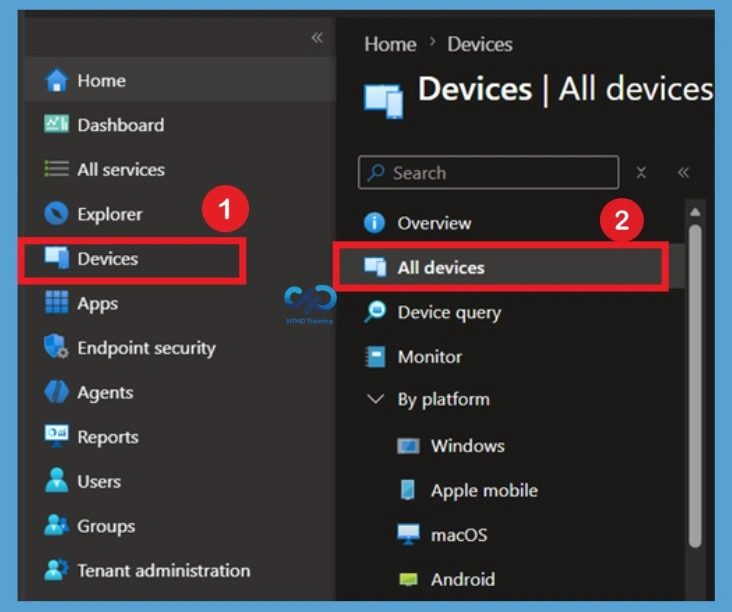Select Apple mobile under By platform
The height and width of the screenshot is (612, 732).
click(x=484, y=491)
